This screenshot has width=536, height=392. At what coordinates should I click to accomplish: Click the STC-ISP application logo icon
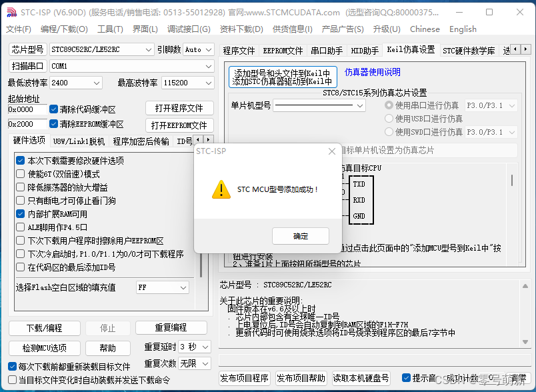click(11, 13)
